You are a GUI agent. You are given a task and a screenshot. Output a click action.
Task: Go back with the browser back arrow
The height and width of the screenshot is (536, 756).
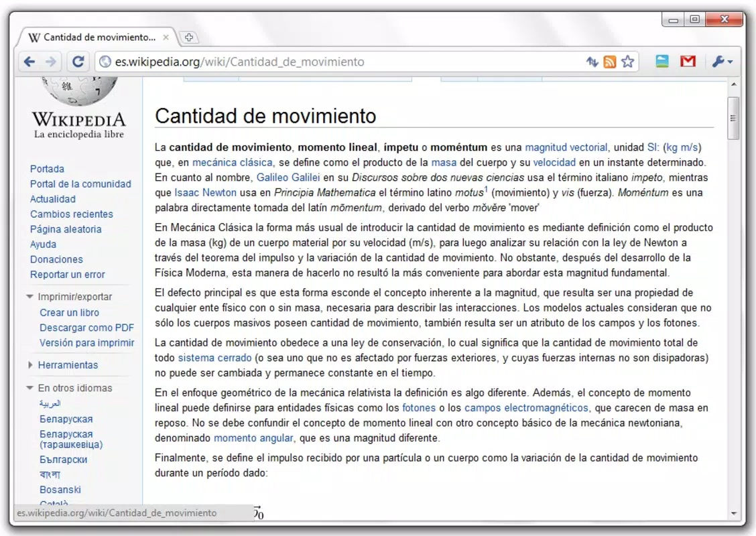click(29, 62)
